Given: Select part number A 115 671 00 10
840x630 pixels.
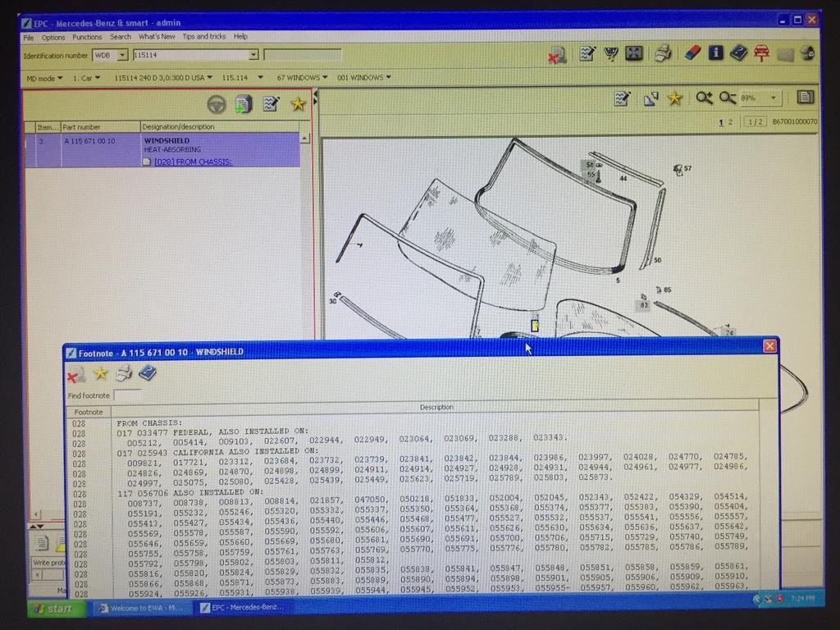Looking at the screenshot, I should 89,141.
